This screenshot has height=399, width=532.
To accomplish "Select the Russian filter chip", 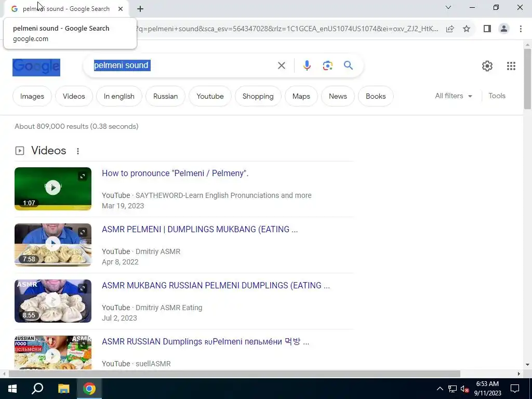I will point(165,96).
